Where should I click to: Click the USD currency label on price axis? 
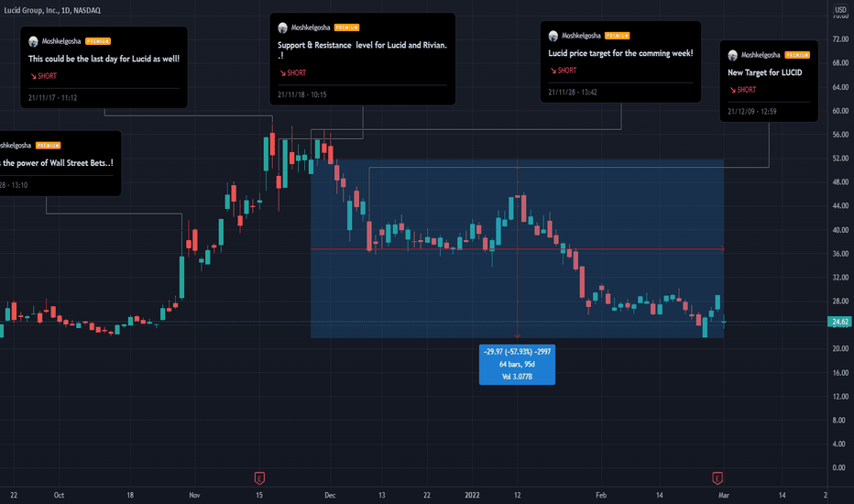coord(841,10)
